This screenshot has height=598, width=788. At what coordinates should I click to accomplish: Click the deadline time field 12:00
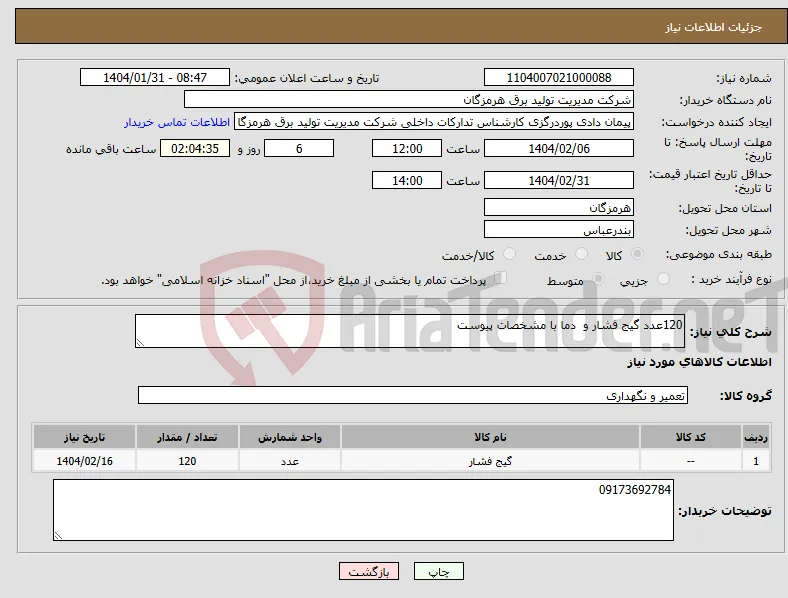tap(407, 149)
